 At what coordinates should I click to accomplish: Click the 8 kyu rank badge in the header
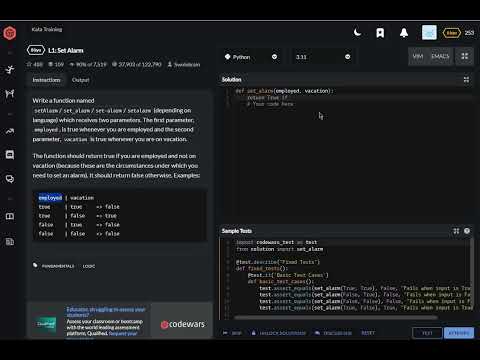point(452,33)
